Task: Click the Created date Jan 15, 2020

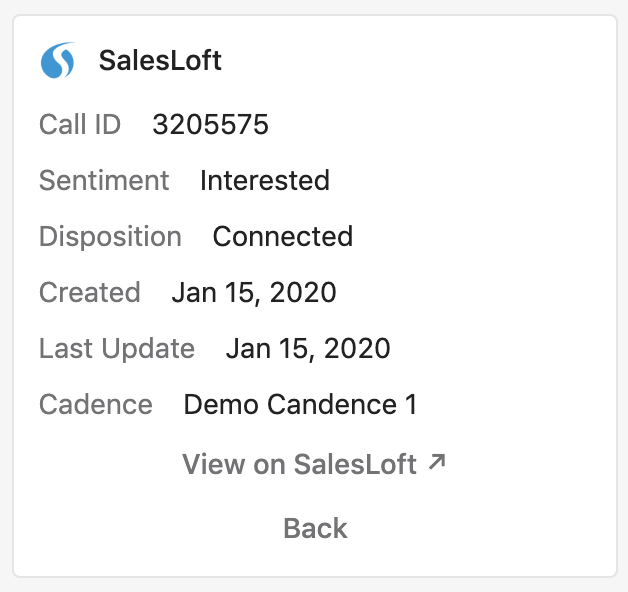Action: 254,292
